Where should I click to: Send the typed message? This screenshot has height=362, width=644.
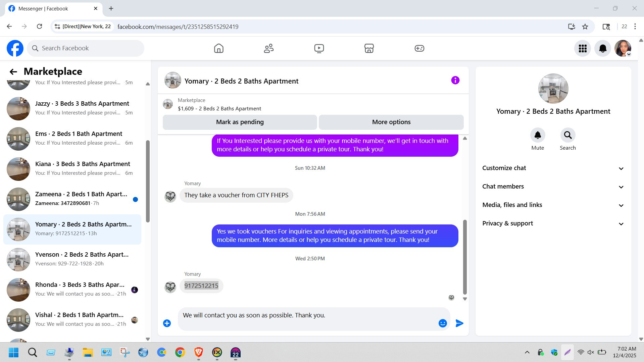[459, 323]
